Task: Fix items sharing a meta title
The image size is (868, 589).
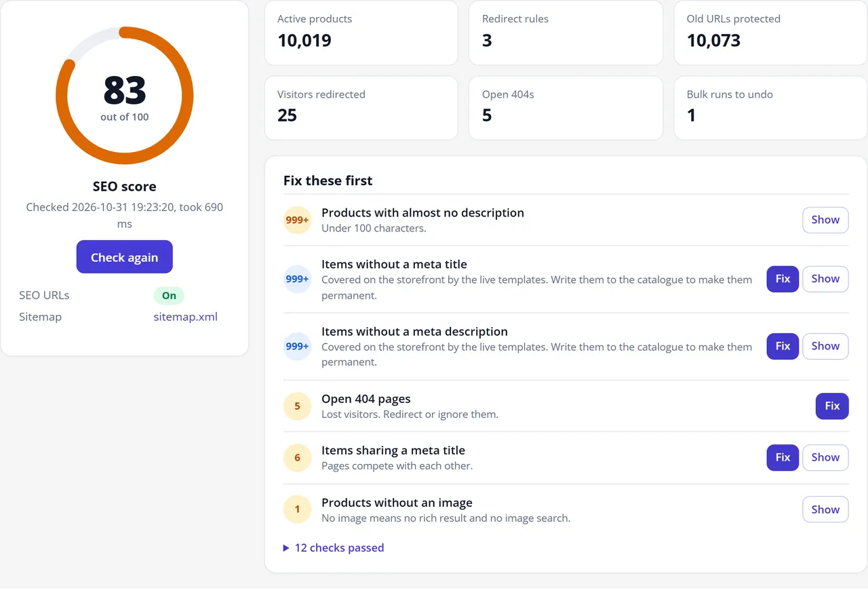Action: point(783,457)
